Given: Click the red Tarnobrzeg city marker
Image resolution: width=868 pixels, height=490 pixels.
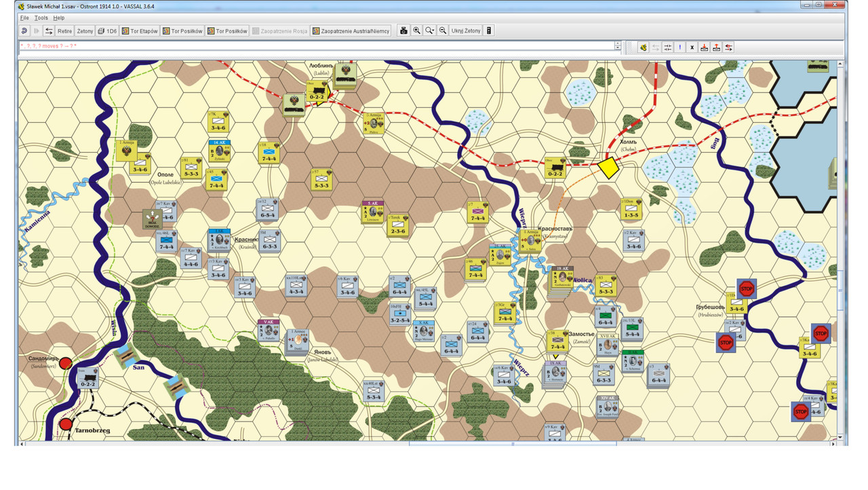Looking at the screenshot, I should [66, 424].
